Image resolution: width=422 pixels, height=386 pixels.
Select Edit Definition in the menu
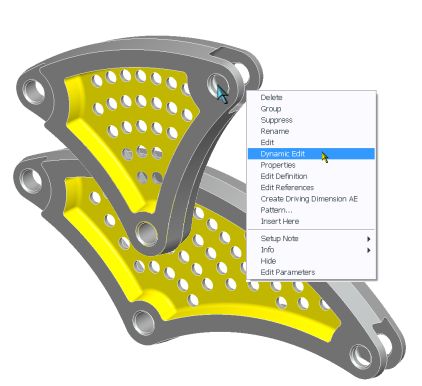tap(284, 176)
